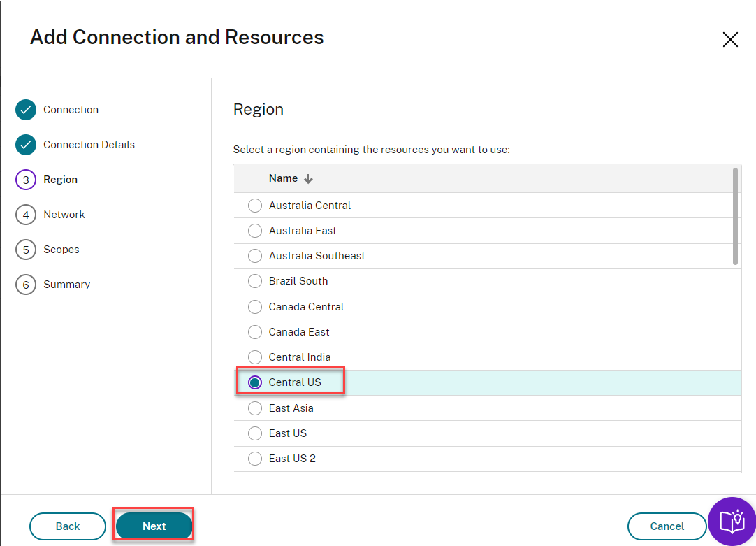This screenshot has height=546, width=756.
Task: Click the Connection Details checkmark icon
Action: pyautogui.click(x=26, y=145)
